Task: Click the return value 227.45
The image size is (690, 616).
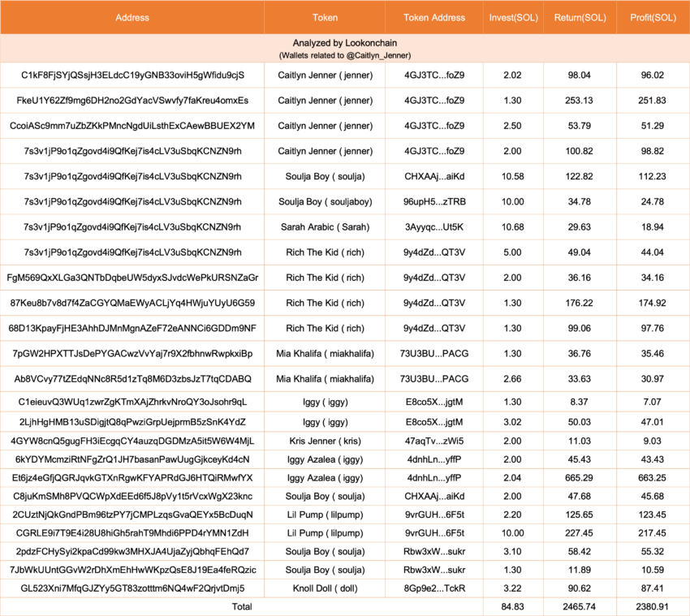Action: 579,533
